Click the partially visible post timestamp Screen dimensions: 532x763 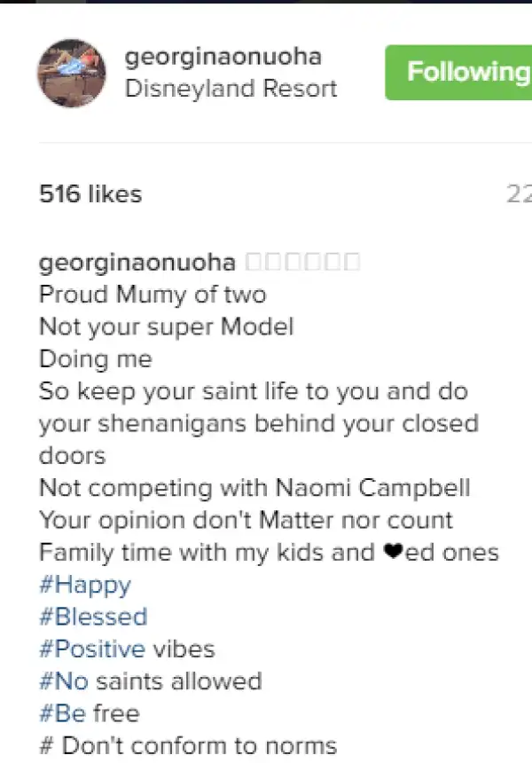point(518,194)
